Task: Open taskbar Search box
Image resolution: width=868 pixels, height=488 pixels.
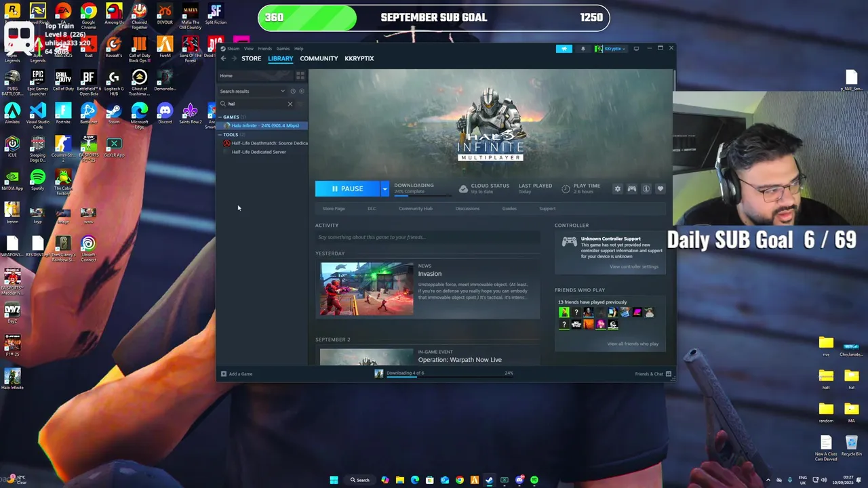Action: [x=360, y=480]
